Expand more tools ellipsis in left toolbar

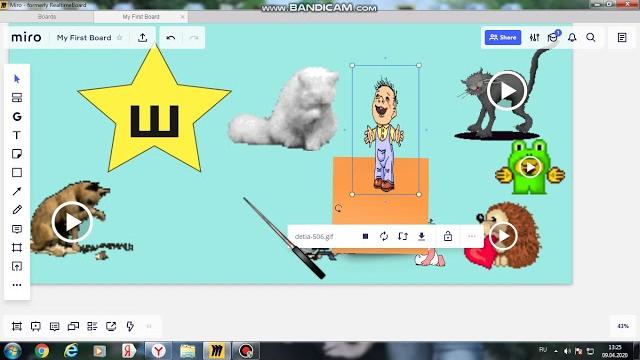click(17, 285)
